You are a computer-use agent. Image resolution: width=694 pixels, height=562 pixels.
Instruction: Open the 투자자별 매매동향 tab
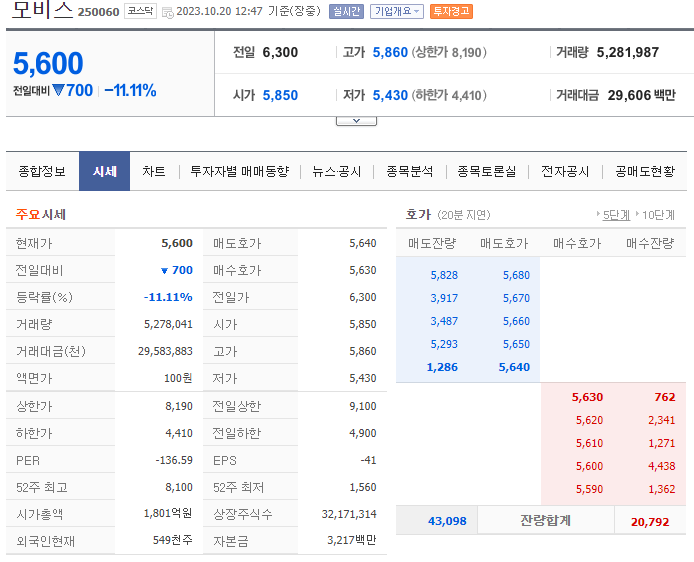tap(239, 171)
